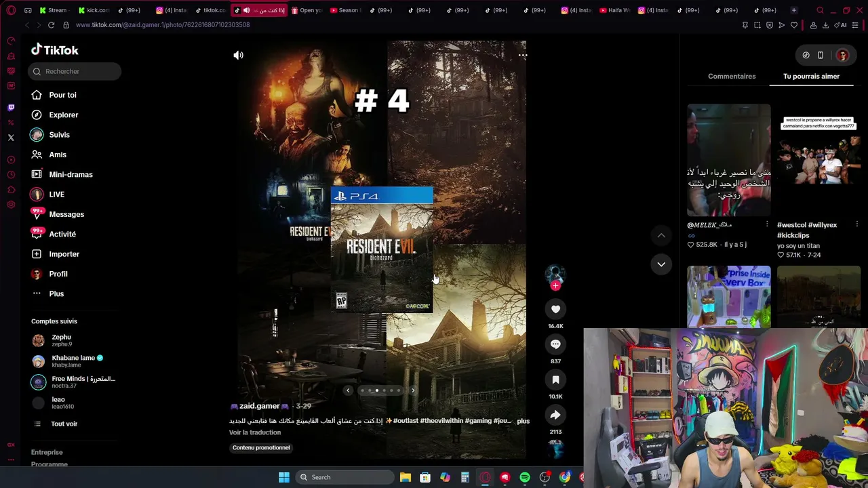Viewport: 868px width, 488px height.
Task: Click the Windows taskbar Search box
Action: click(344, 477)
